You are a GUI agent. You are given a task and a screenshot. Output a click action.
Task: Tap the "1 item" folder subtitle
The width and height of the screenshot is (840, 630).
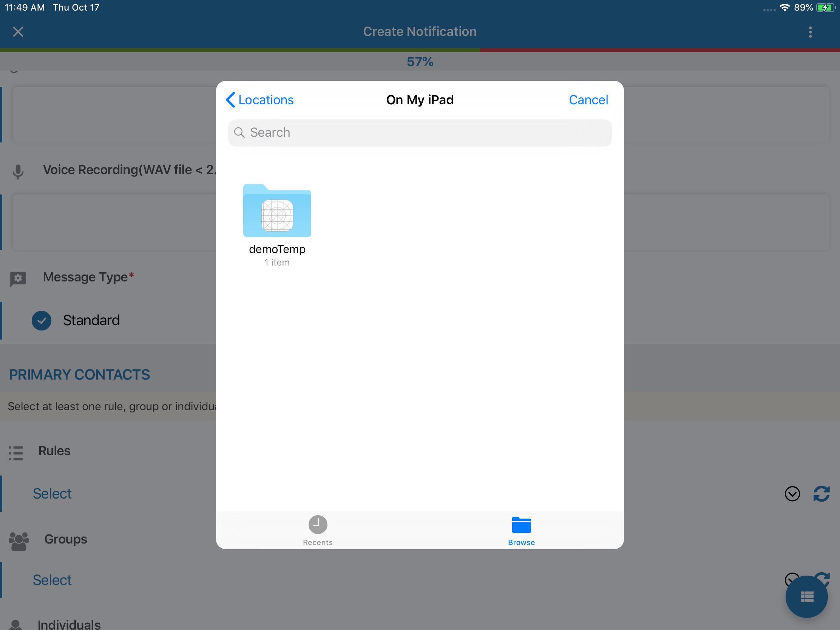point(277,262)
